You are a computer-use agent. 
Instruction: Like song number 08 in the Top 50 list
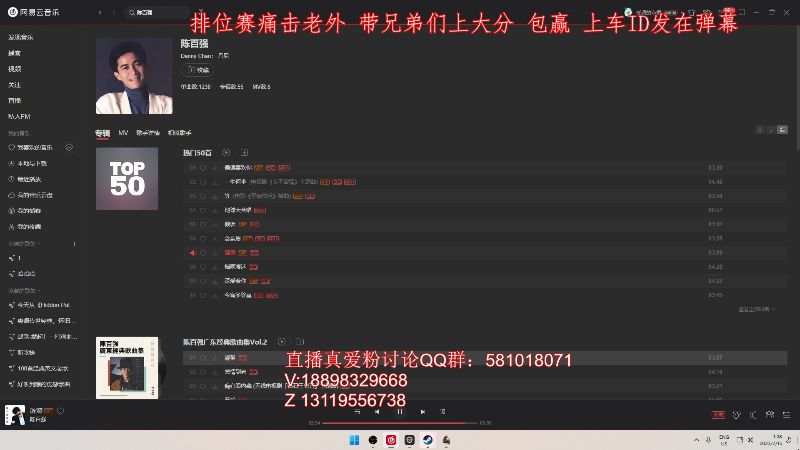coord(203,267)
